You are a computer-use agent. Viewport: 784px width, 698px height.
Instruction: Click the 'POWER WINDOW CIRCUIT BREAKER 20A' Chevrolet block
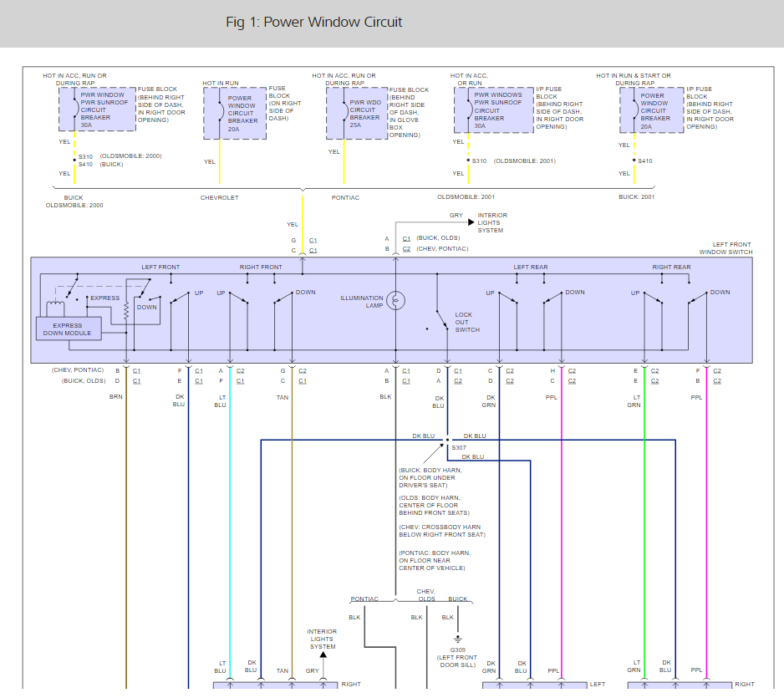pyautogui.click(x=235, y=114)
